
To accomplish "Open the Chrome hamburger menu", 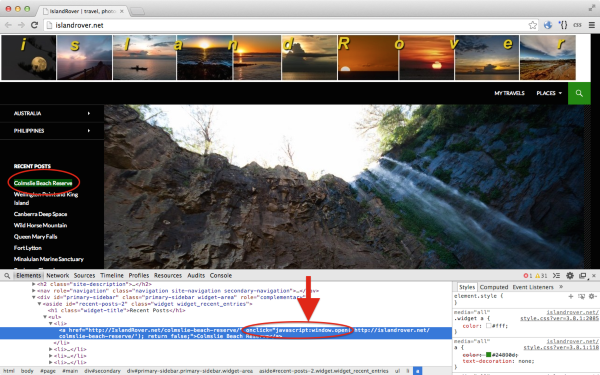I will [592, 25].
